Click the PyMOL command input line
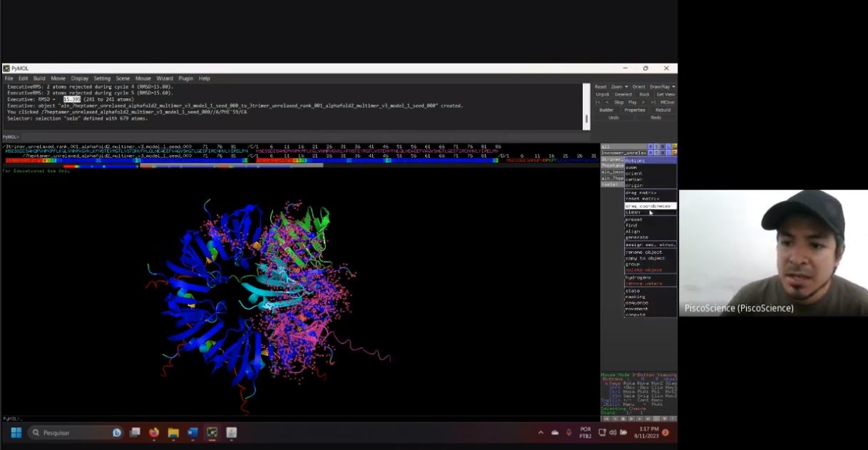 pyautogui.click(x=285, y=136)
